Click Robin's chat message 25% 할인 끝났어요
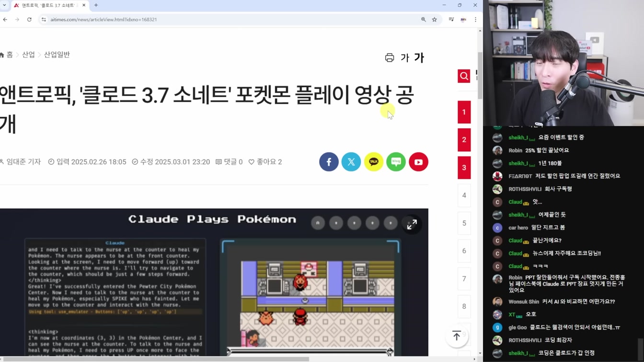The image size is (644, 362). point(547,150)
